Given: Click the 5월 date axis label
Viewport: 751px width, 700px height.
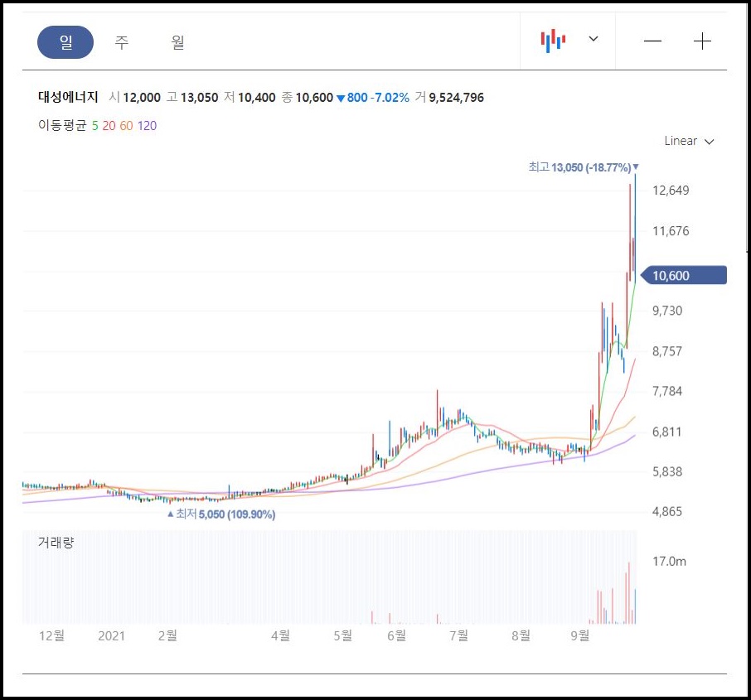Looking at the screenshot, I should tap(343, 635).
